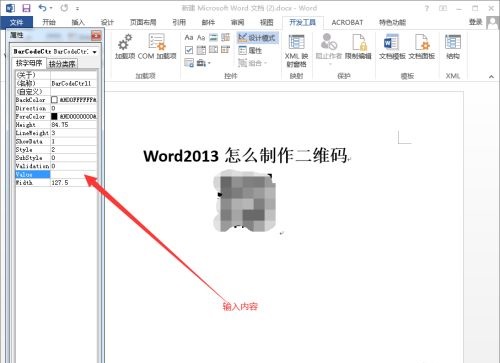Switch to the 插入 (Insert) ribbon tab
Screen dimensions: 500x363
click(78, 22)
